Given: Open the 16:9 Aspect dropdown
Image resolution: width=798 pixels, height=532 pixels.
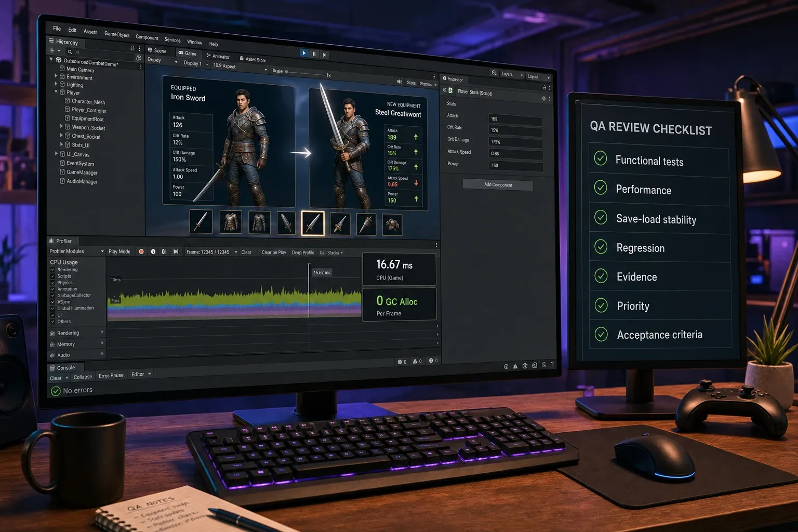Looking at the screenshot, I should (240, 67).
